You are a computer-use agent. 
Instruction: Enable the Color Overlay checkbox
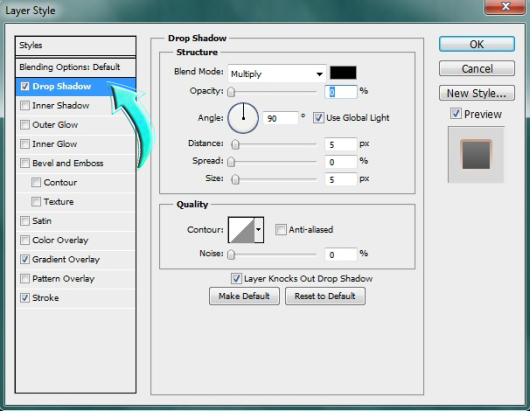tap(25, 240)
